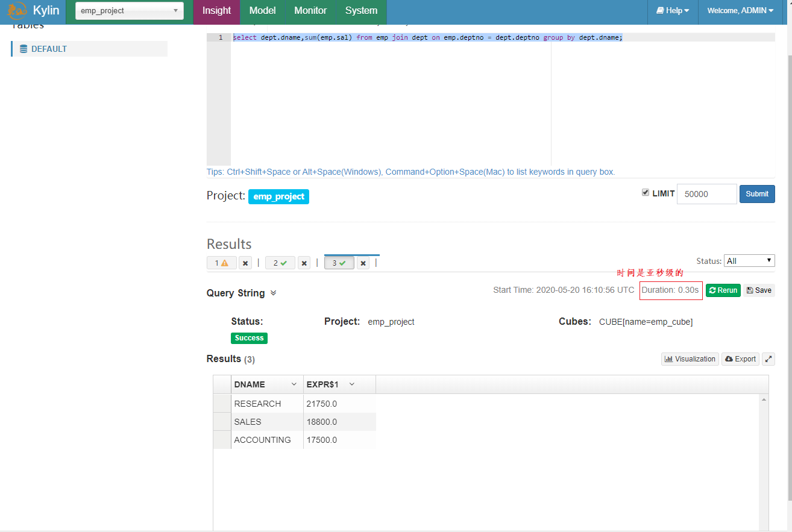The width and height of the screenshot is (792, 532).
Task: Open the Help menu
Action: tap(673, 11)
